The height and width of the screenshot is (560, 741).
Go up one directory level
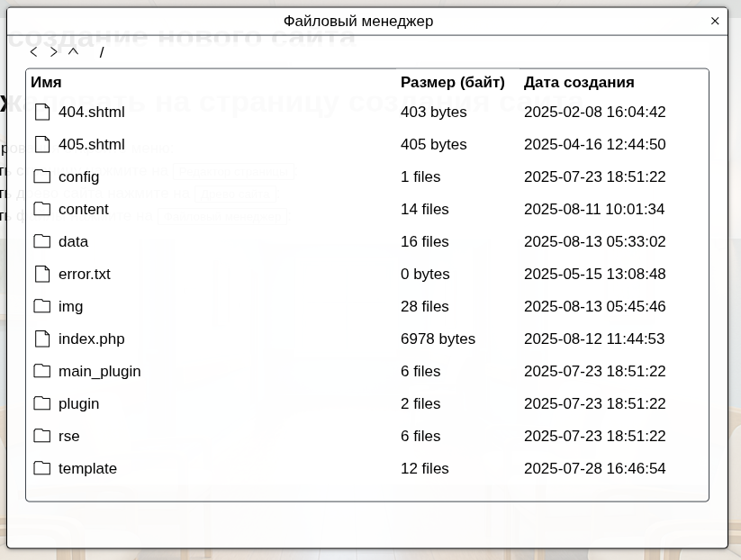74,52
